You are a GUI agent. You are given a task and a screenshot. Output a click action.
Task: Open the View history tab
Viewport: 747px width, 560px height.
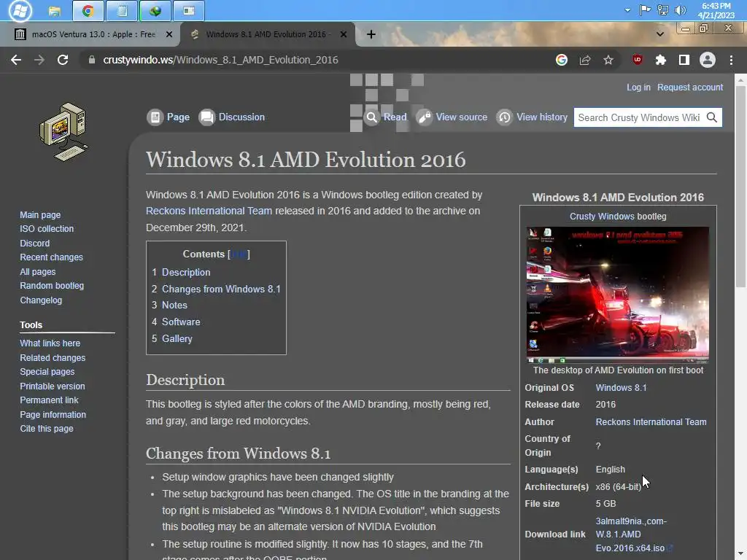pos(532,117)
